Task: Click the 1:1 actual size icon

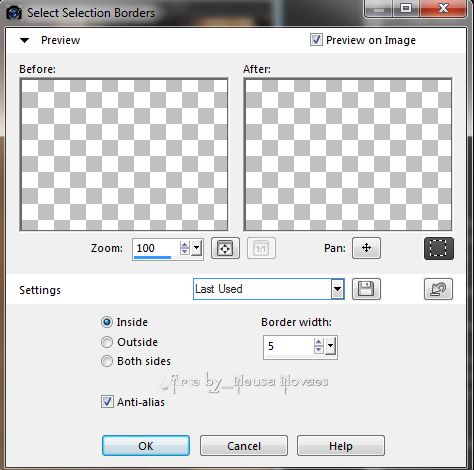Action: (x=261, y=248)
